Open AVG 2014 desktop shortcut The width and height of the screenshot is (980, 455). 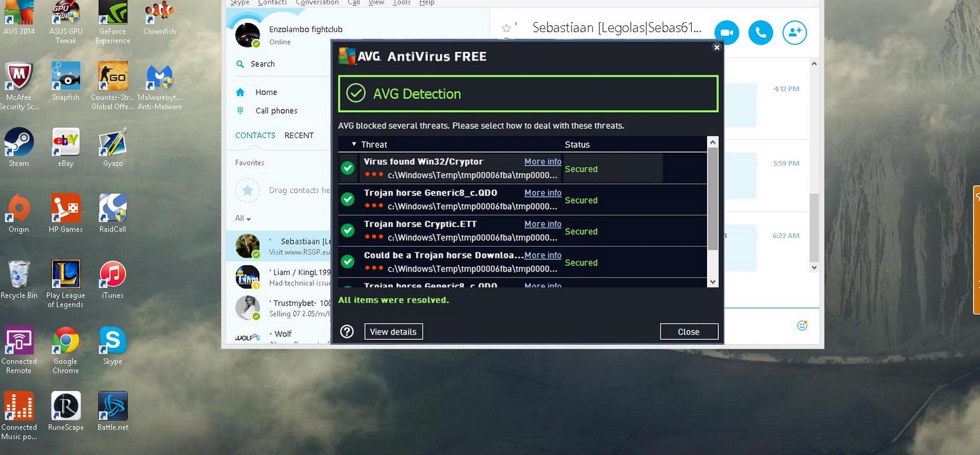tap(19, 18)
